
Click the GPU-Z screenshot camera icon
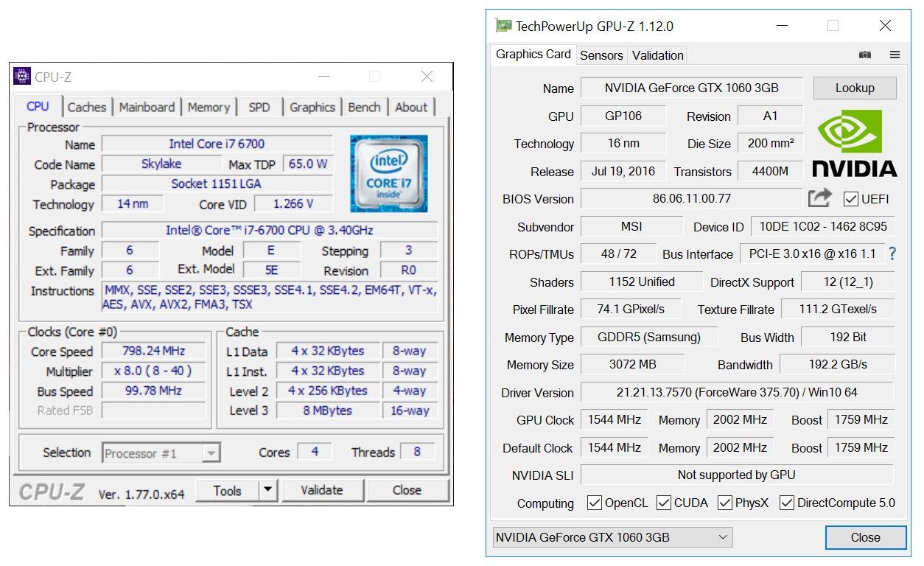[x=865, y=55]
